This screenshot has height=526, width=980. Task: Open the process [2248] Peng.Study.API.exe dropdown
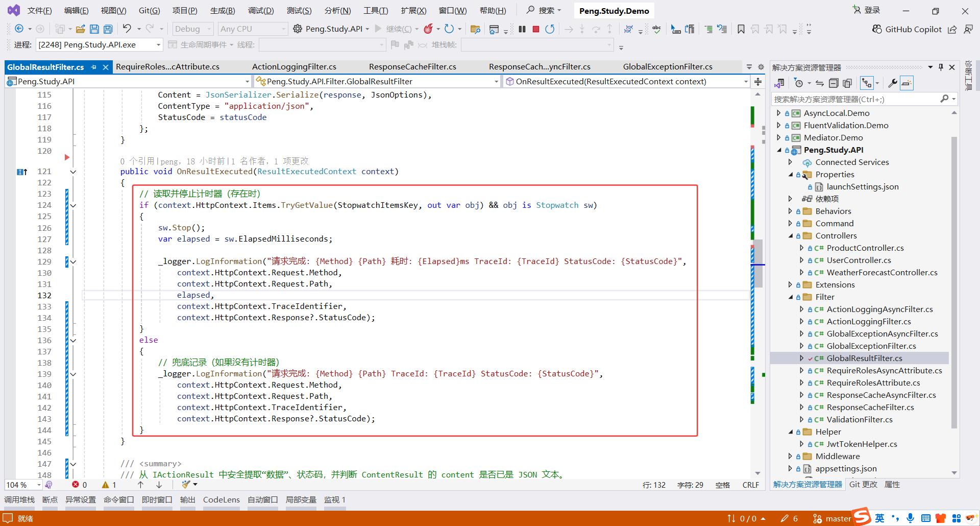pos(99,45)
